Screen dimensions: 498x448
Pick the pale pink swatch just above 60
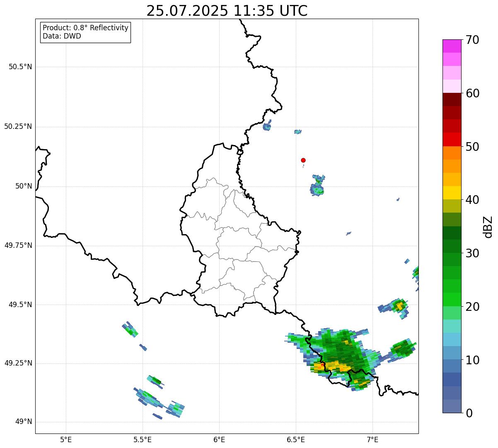(x=452, y=86)
